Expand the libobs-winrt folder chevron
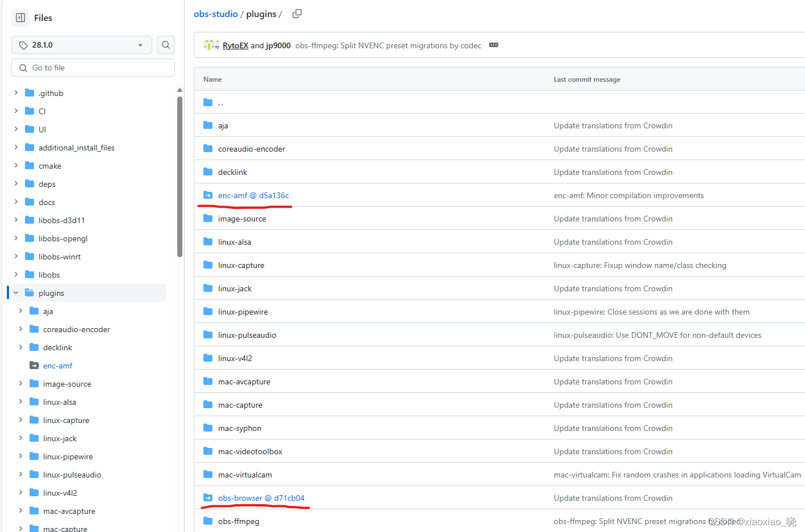This screenshot has width=805, height=532. [x=16, y=256]
